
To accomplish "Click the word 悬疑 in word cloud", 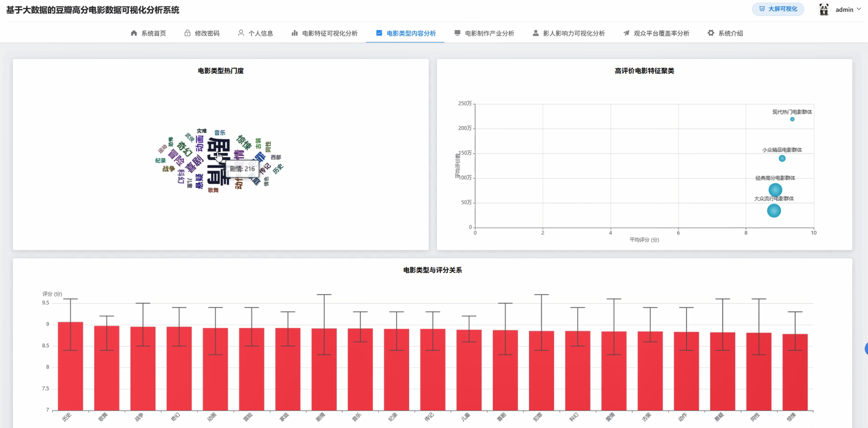I will point(199,181).
